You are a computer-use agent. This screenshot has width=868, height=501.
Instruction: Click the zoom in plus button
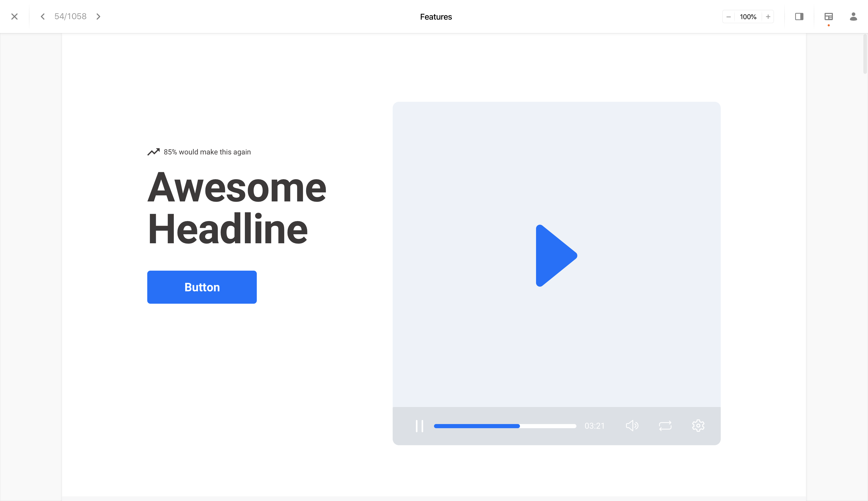click(x=768, y=17)
